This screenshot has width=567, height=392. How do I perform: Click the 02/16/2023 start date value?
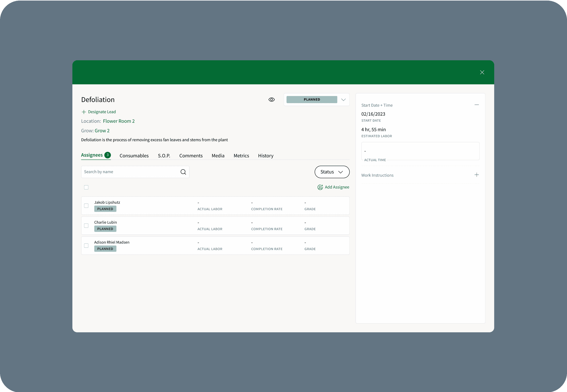(x=373, y=114)
